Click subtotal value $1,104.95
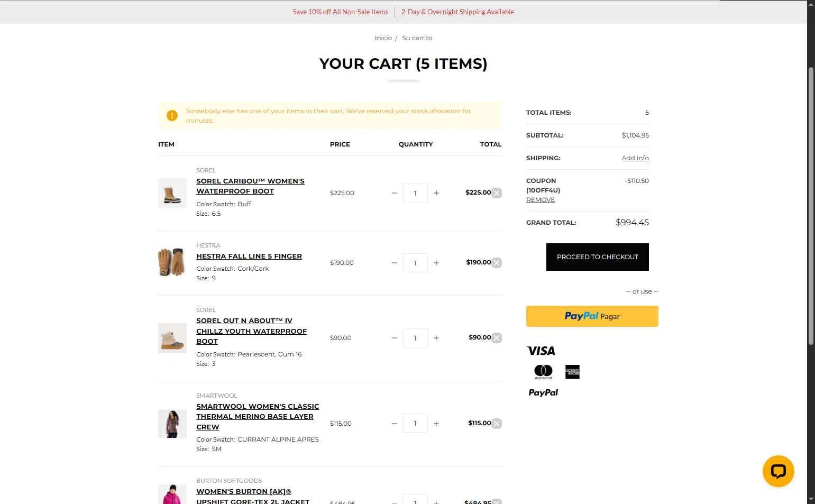 coord(635,135)
